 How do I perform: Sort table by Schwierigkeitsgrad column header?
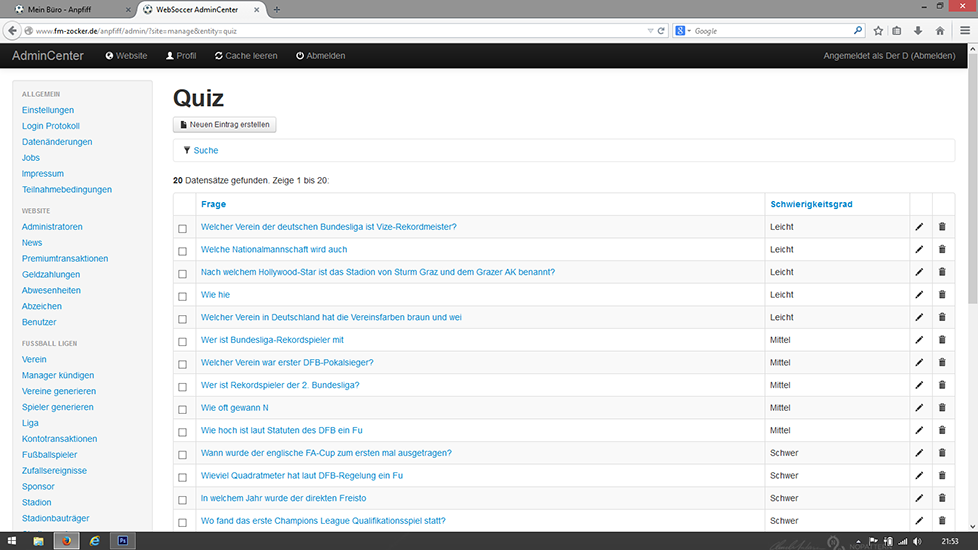[x=811, y=204]
